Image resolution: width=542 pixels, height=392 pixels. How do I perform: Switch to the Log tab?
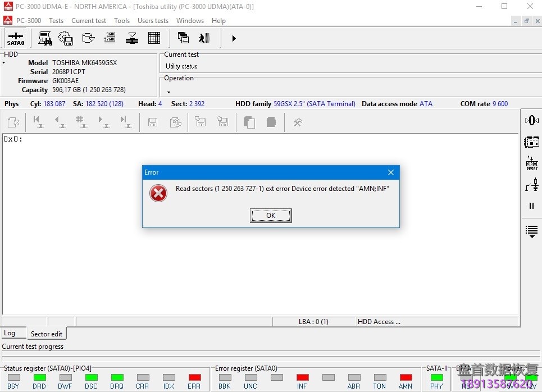[10, 333]
